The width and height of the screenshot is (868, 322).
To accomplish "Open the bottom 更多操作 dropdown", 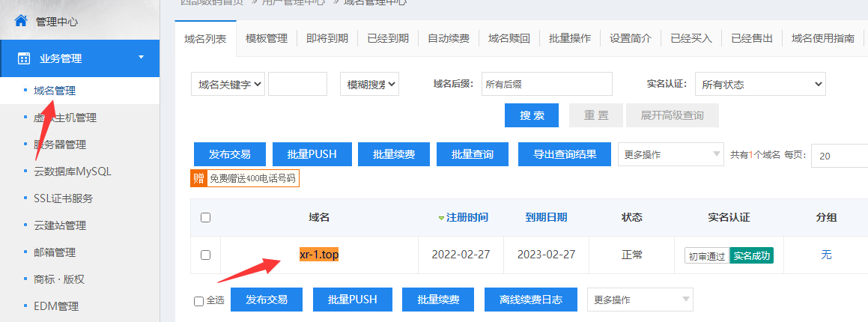I will (640, 300).
